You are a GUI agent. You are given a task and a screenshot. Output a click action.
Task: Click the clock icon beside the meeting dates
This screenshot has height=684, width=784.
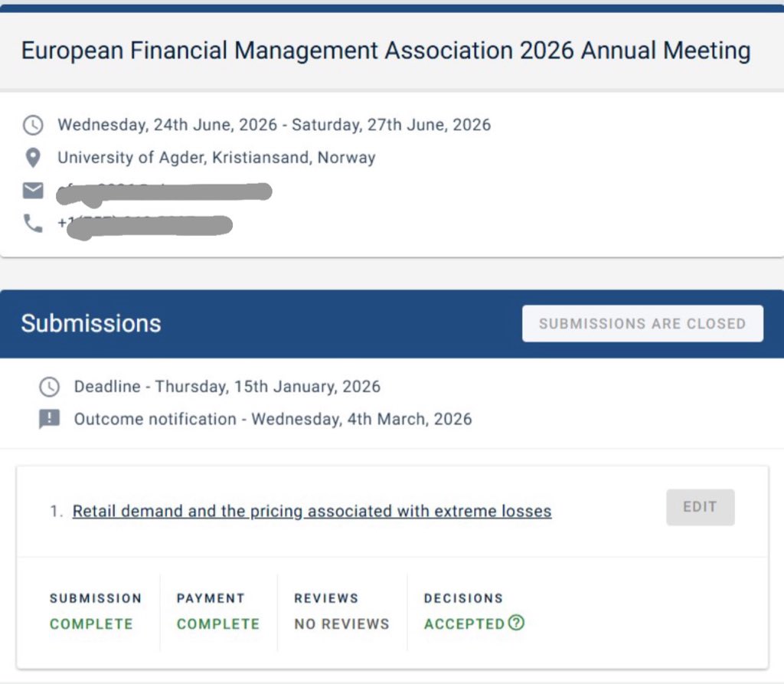pos(32,124)
